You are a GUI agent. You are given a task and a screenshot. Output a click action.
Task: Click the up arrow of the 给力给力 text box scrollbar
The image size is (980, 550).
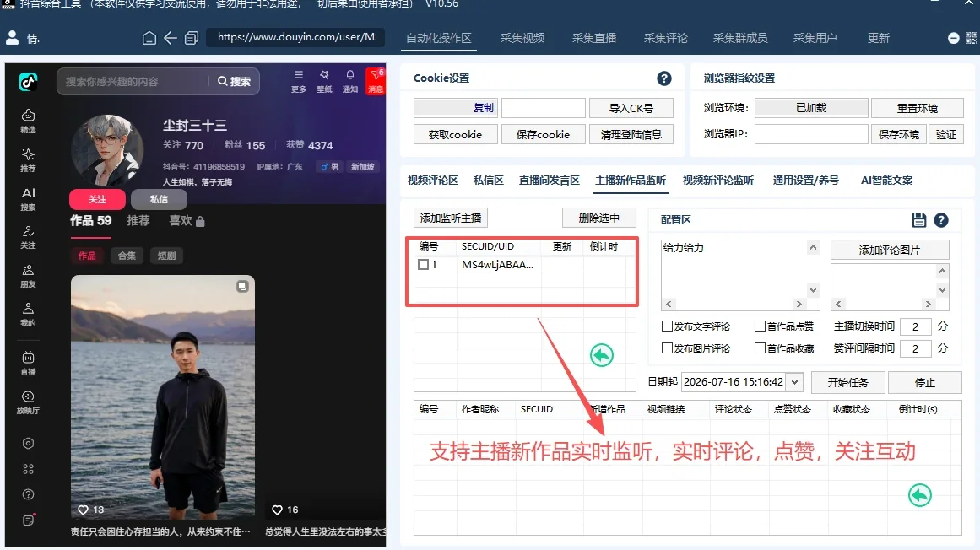813,247
